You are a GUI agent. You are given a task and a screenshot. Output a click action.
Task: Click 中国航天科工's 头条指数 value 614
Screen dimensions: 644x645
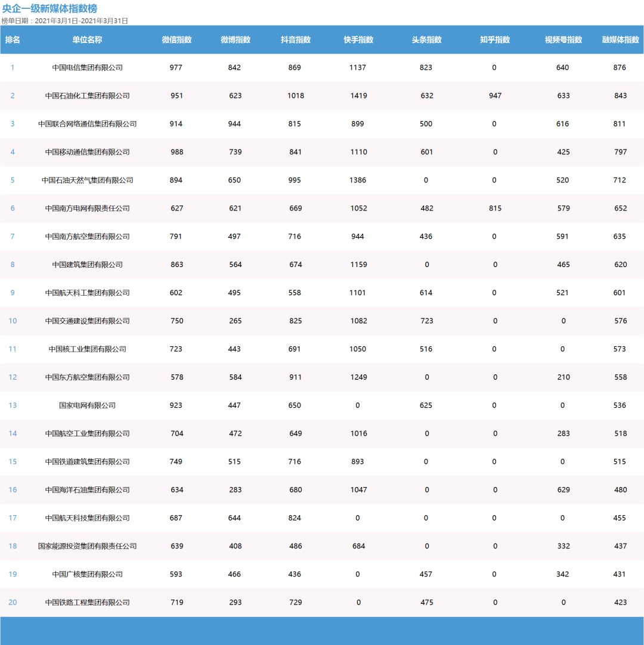click(426, 293)
